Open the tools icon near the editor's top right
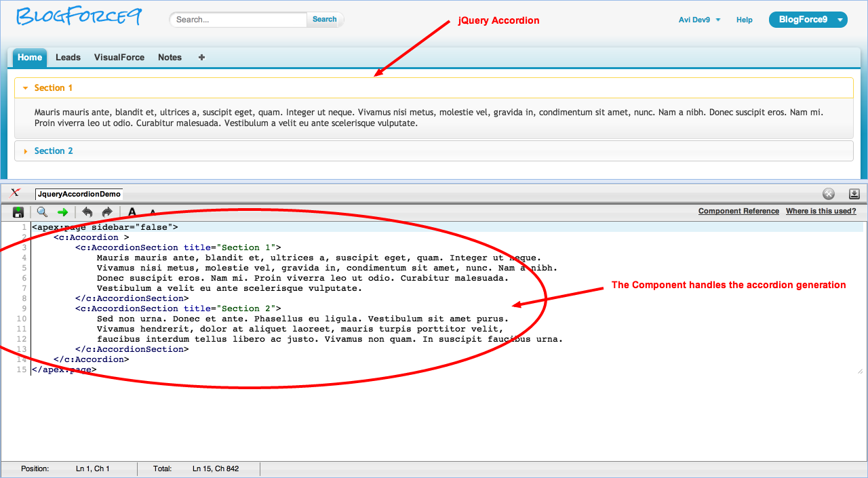Screen dimensions: 868x478 click(x=828, y=193)
